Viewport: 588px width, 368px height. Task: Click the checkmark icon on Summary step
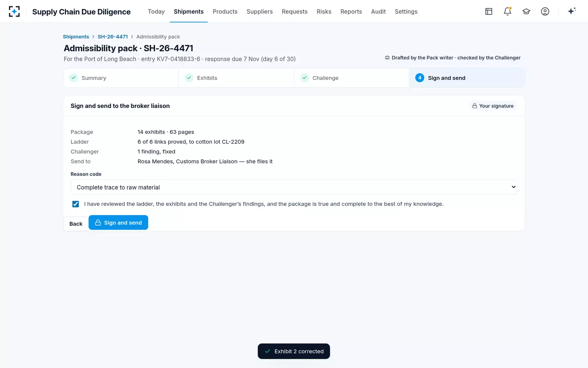[x=73, y=78]
